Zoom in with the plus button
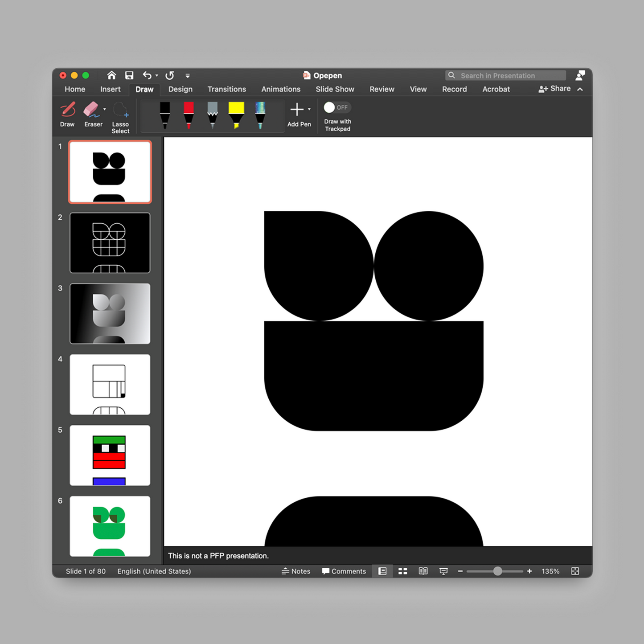This screenshot has height=644, width=644. point(529,571)
